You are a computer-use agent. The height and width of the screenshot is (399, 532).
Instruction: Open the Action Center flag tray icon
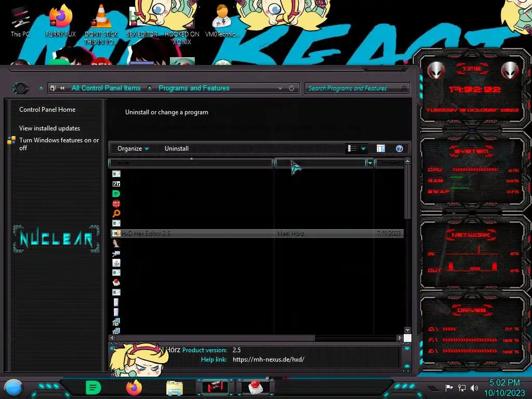[x=449, y=388]
